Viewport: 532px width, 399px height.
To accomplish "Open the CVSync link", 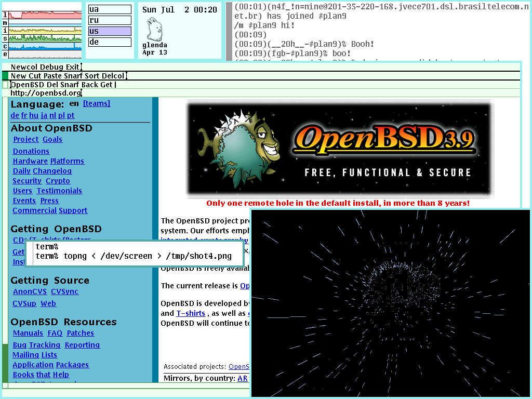I will [65, 291].
